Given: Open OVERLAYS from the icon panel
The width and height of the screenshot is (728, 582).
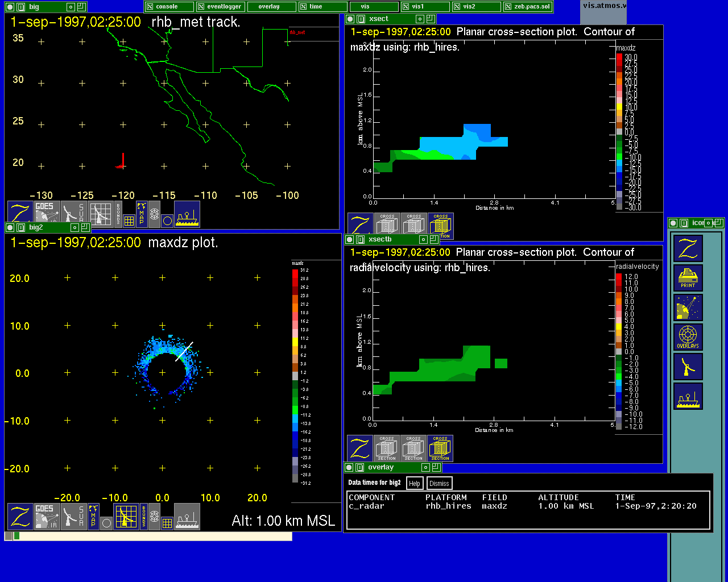Looking at the screenshot, I should [688, 337].
